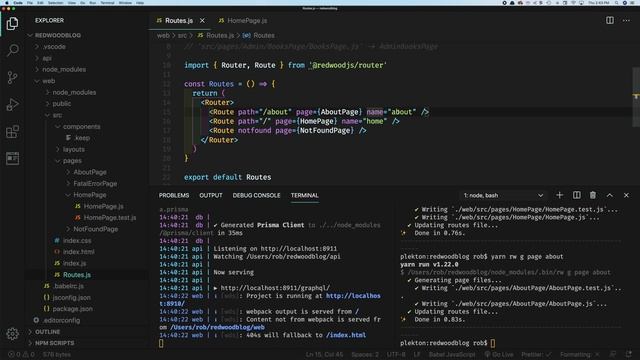Click 'UTF-8' encoding in status bar

(x=396, y=354)
